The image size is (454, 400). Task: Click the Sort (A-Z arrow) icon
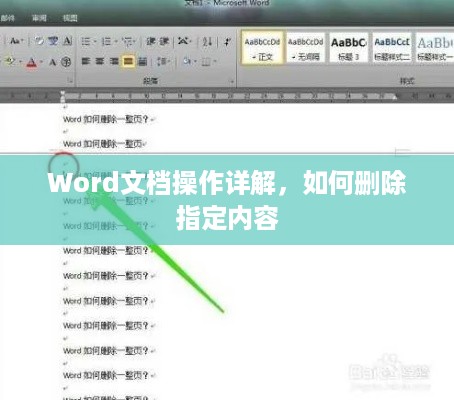click(207, 42)
